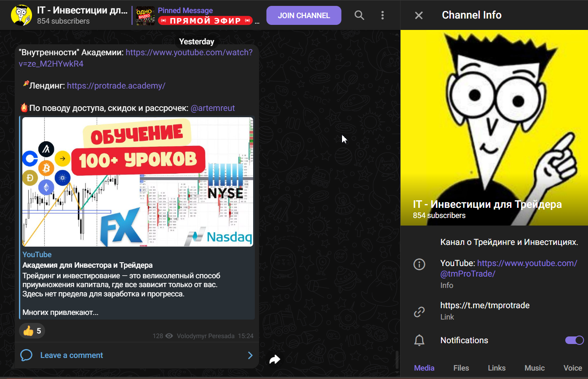Toggle the Notifications switch off

575,340
